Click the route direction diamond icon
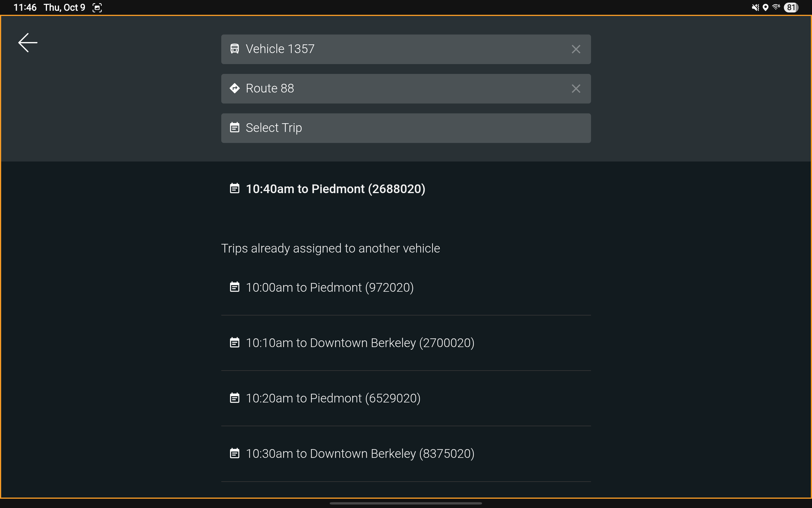The width and height of the screenshot is (812, 508). point(235,88)
